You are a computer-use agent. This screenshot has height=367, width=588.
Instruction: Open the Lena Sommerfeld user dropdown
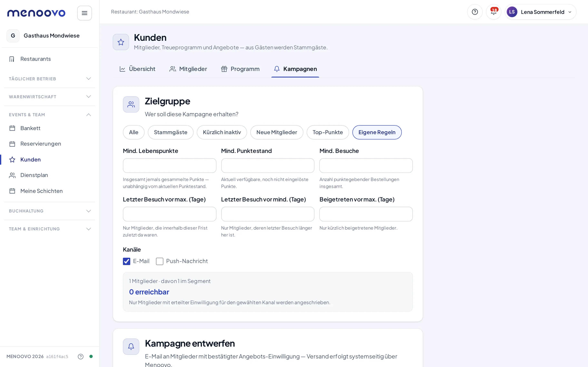(540, 12)
